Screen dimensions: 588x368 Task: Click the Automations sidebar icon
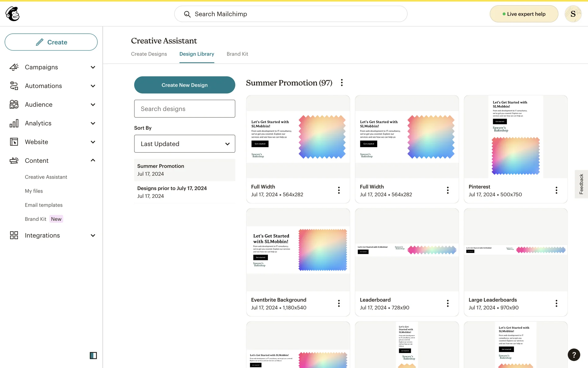14,86
